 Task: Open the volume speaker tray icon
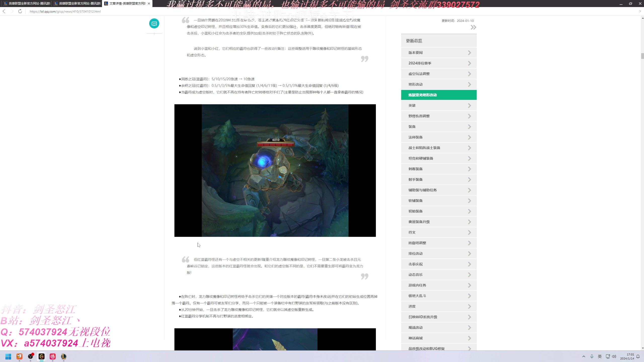coord(614,356)
